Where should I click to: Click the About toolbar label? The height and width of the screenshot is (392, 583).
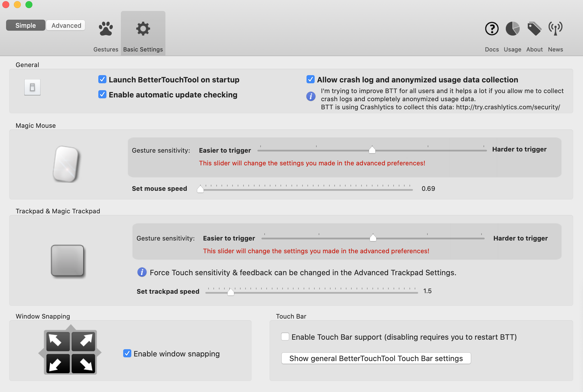[x=534, y=49]
